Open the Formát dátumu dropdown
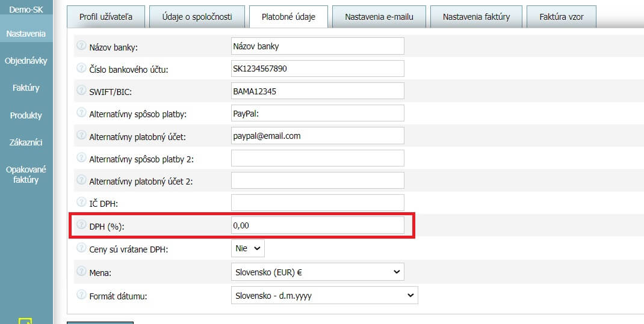This screenshot has width=644, height=324. 324,295
